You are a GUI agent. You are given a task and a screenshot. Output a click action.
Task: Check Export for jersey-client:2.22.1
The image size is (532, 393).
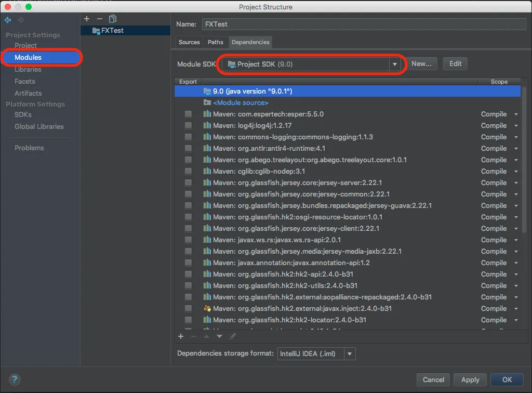(188, 228)
